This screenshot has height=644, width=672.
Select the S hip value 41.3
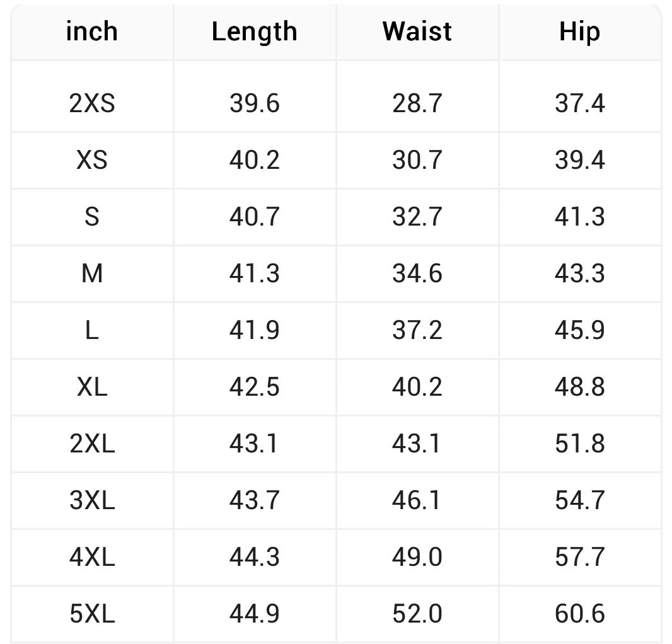[579, 217]
